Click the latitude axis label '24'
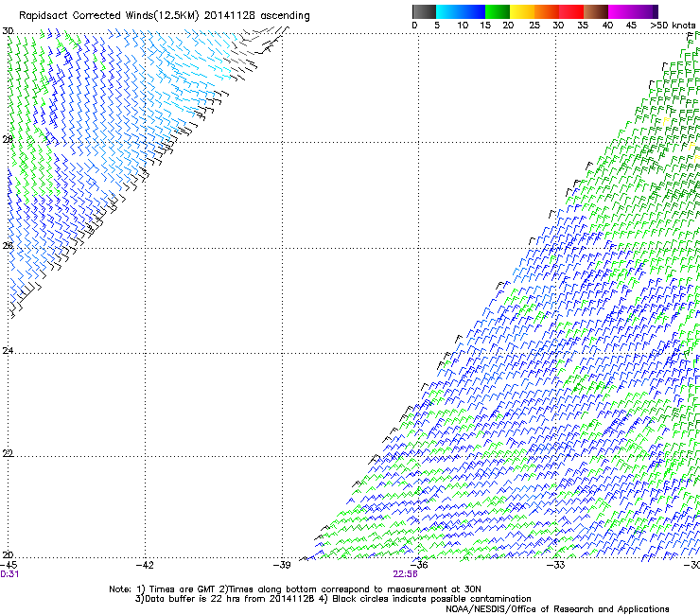The width and height of the screenshot is (700, 615). (8, 351)
